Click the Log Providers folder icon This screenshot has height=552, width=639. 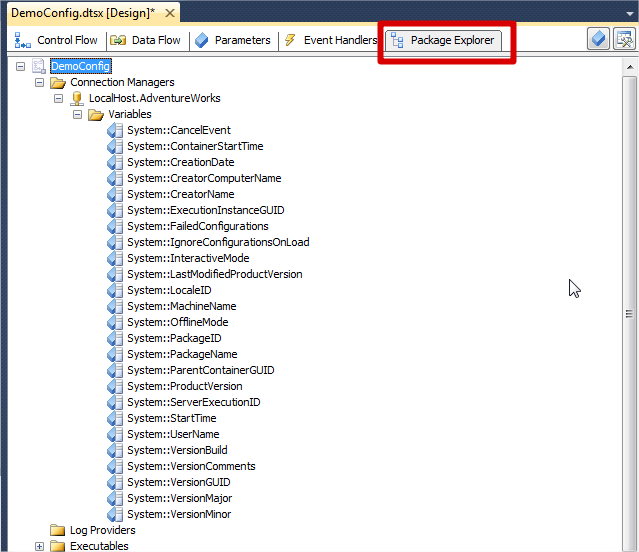pyautogui.click(x=58, y=530)
